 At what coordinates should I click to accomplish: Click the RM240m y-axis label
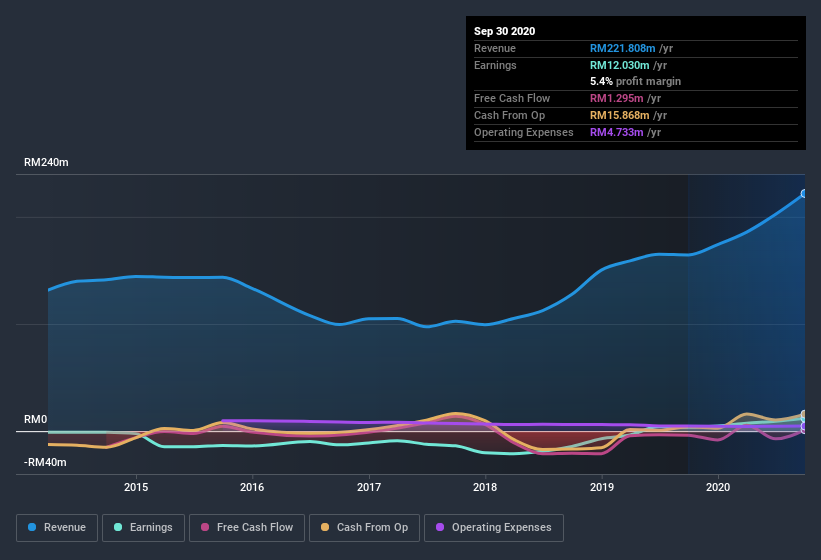pyautogui.click(x=46, y=162)
